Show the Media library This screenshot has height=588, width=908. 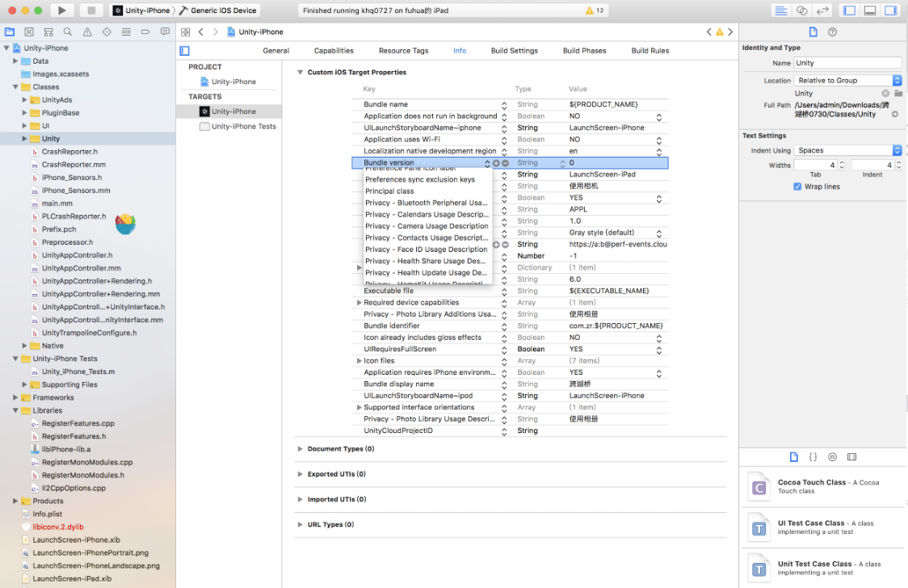point(851,456)
